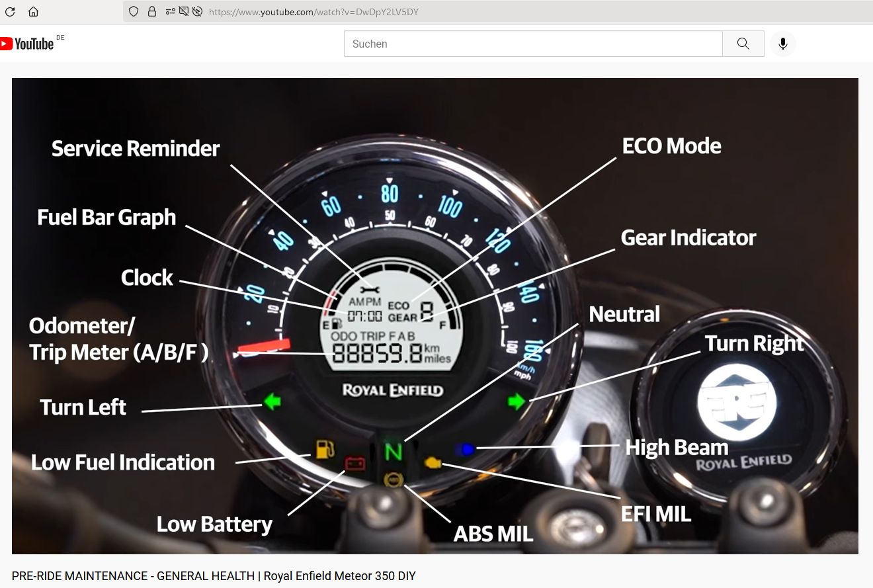This screenshot has width=873, height=588.
Task: Show site security info via padlock icon
Action: click(x=152, y=11)
